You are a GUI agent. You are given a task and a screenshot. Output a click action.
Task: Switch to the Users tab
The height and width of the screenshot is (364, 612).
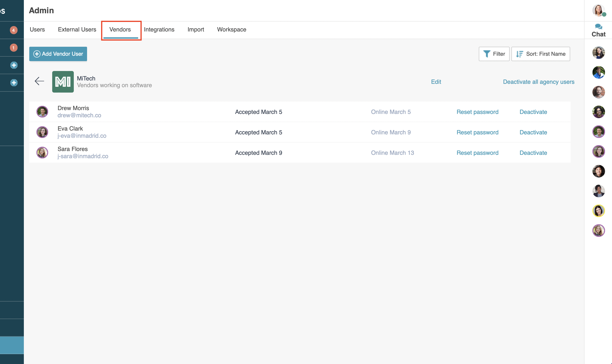coord(37,29)
